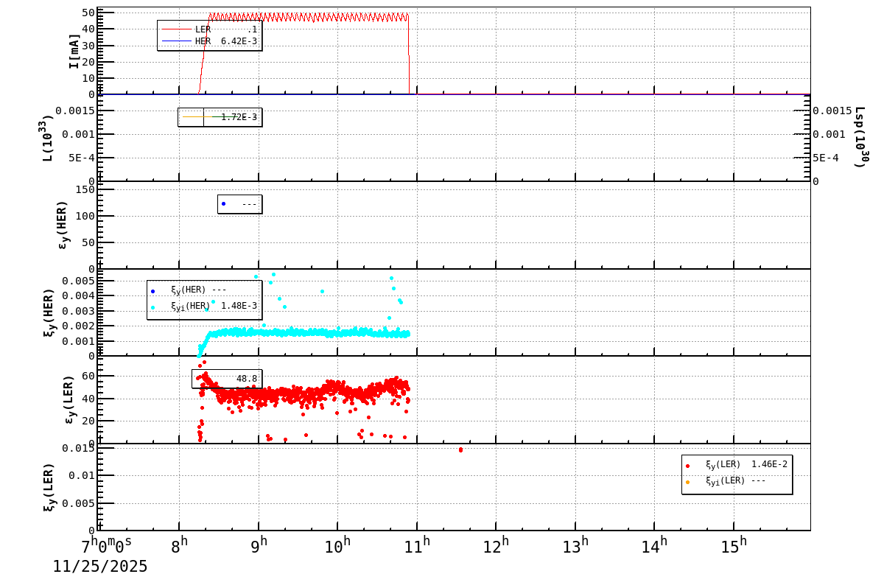The width and height of the screenshot is (884, 588).
Task: Click the 48.8 value in εy(LER) legend
Action: (x=247, y=379)
